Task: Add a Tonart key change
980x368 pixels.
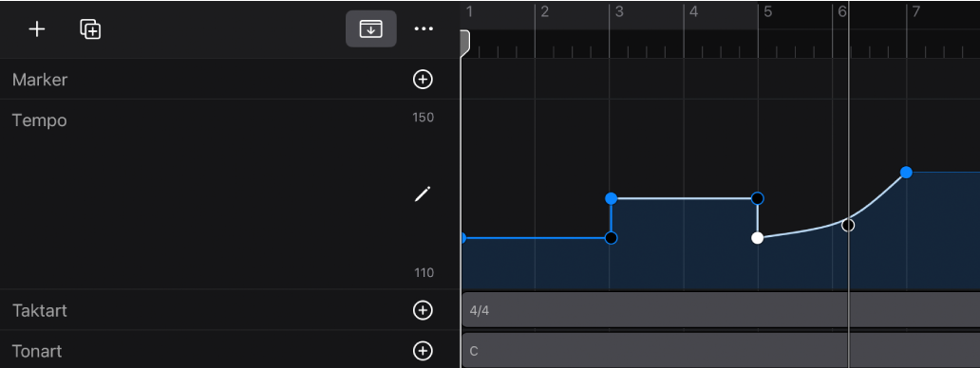Action: [424, 351]
